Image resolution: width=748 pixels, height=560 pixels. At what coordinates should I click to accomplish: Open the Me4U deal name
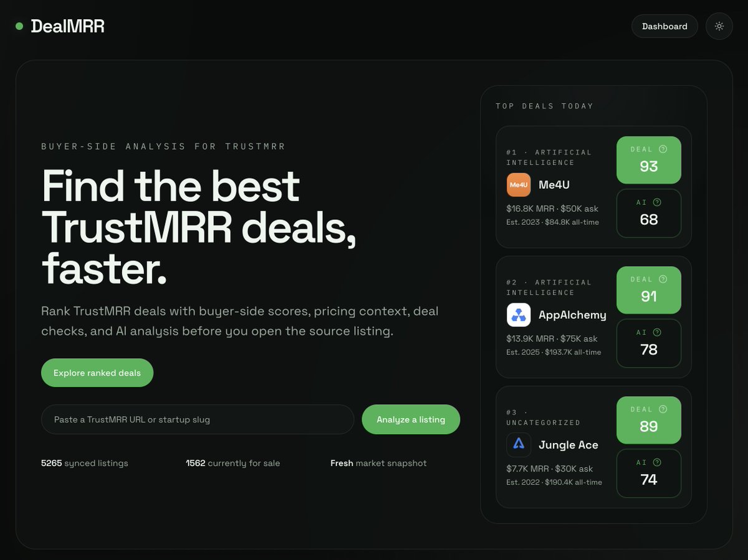click(554, 185)
